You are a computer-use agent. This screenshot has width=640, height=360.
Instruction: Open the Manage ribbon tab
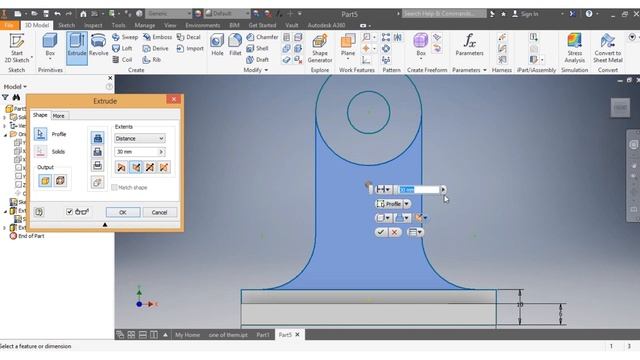(x=144, y=25)
